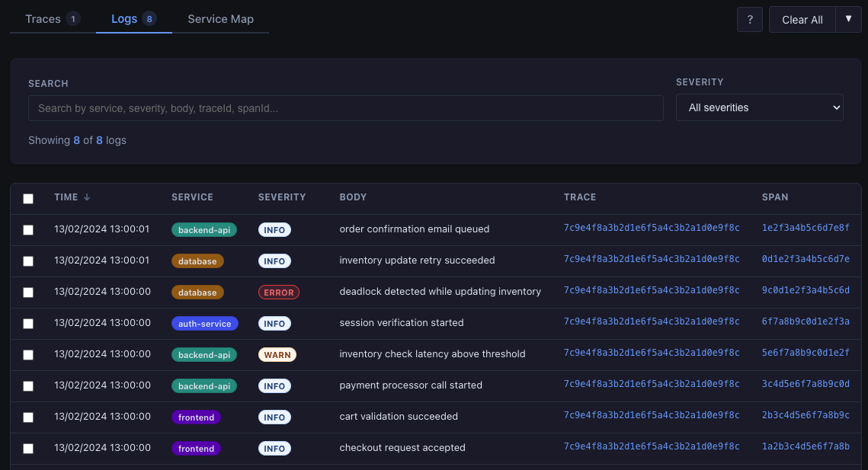This screenshot has height=470, width=868.
Task: Open span link 3c4d5e6f7a8b9c0d
Action: click(x=806, y=384)
